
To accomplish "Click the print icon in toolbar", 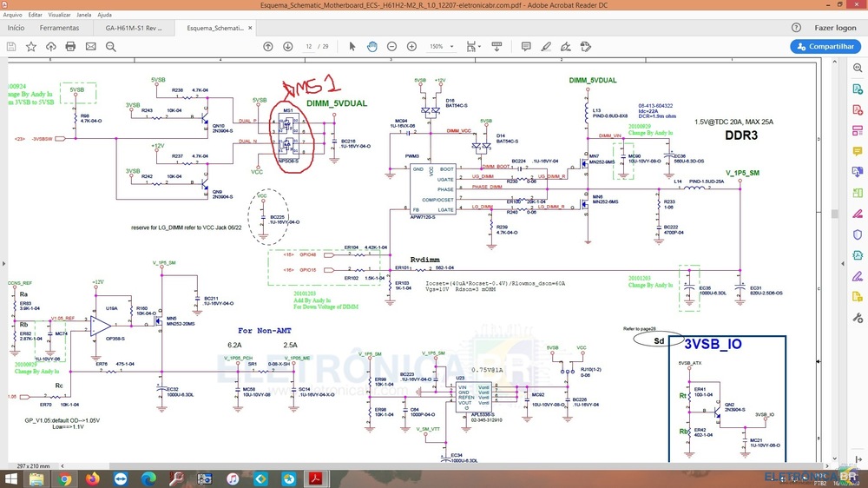I will click(70, 46).
